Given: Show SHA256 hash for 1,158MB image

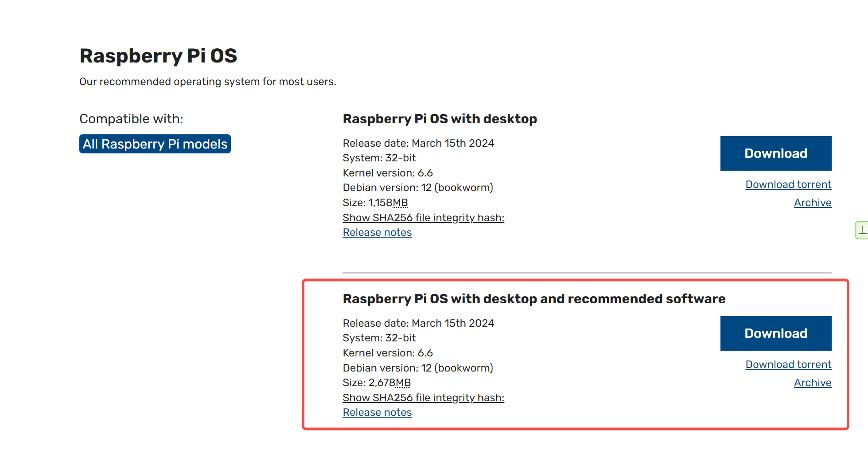Looking at the screenshot, I should coord(423,218).
